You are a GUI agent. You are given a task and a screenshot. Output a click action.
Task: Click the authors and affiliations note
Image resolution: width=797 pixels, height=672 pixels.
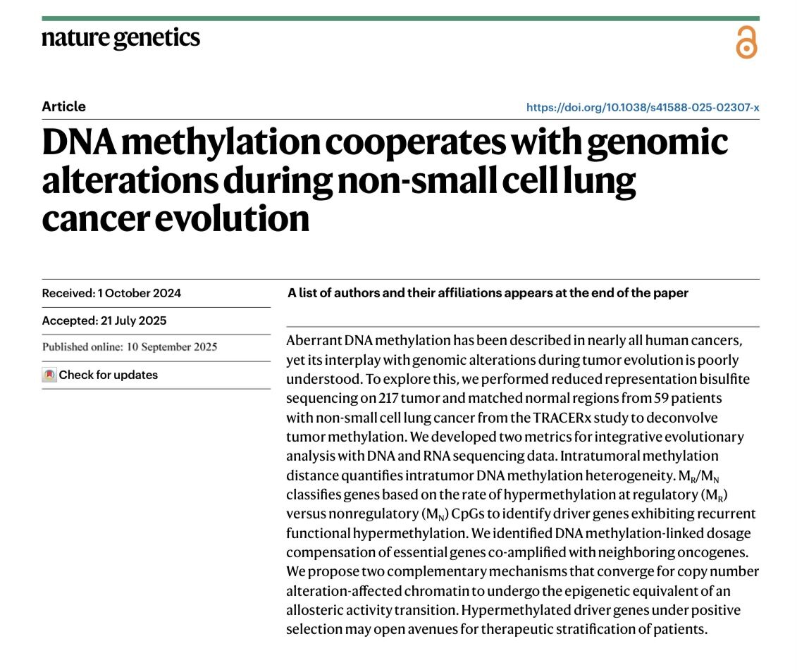(488, 293)
